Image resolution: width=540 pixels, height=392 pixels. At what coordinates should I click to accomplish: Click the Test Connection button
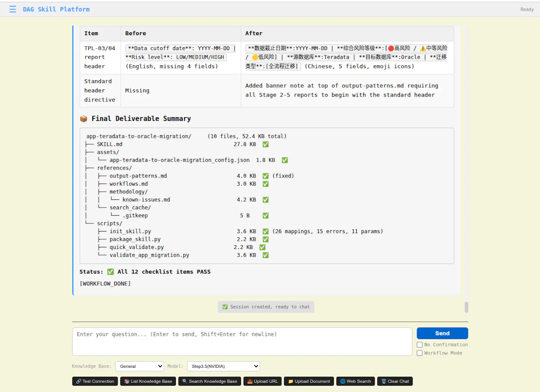[x=95, y=381]
